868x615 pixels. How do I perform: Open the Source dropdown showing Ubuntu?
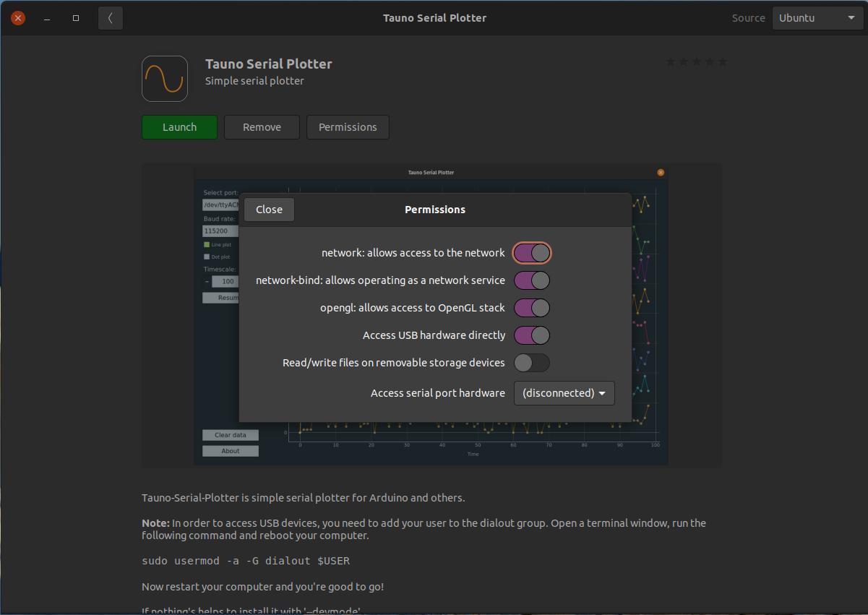pyautogui.click(x=817, y=18)
